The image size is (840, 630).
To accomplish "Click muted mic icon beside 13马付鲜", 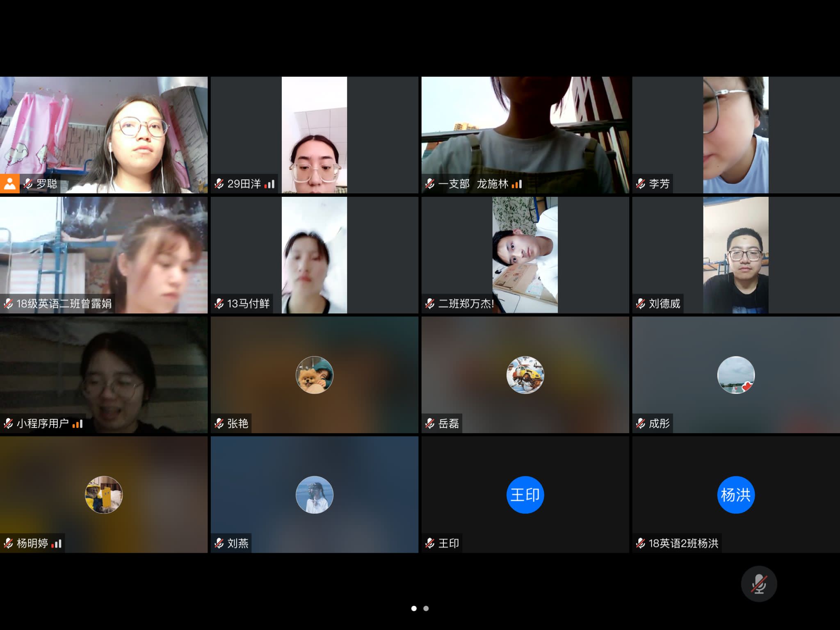I will click(x=219, y=304).
